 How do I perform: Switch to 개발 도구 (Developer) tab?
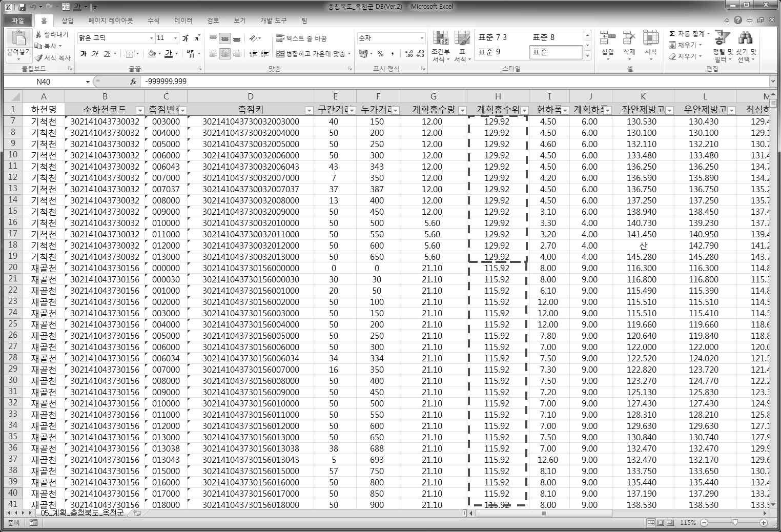click(273, 21)
